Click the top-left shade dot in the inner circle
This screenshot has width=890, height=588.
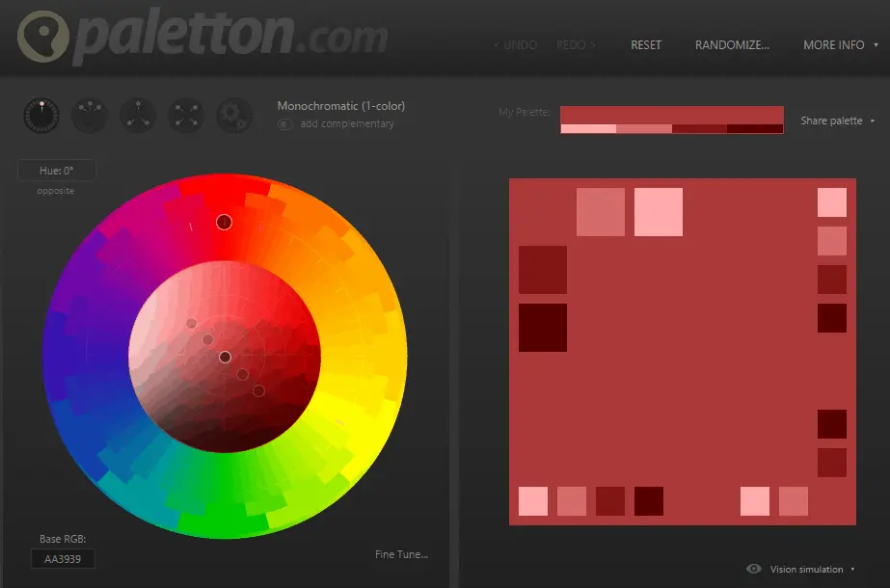[x=191, y=323]
